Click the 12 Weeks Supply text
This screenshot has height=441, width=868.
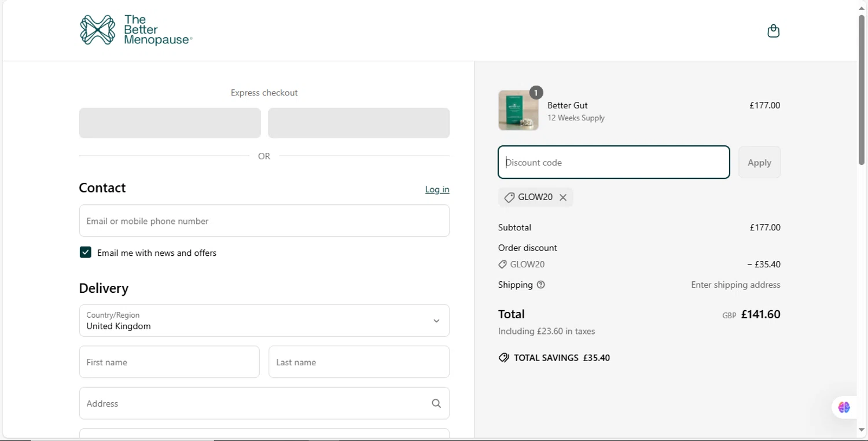click(576, 118)
